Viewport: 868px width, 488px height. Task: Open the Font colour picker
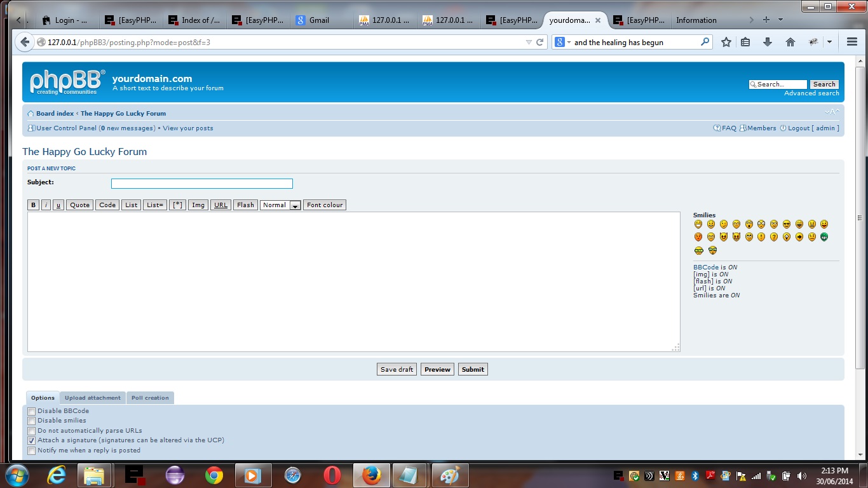(325, 205)
